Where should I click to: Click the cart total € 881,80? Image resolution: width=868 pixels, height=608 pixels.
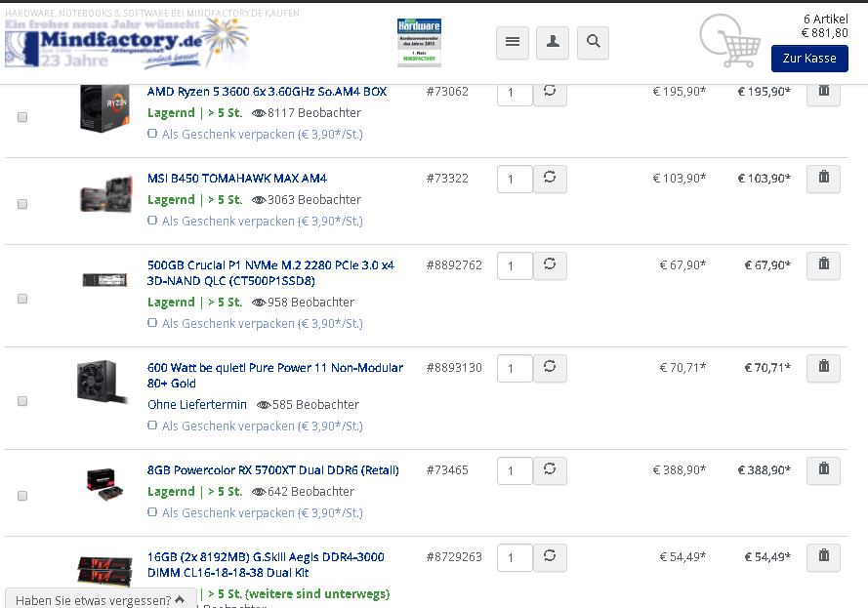click(824, 33)
